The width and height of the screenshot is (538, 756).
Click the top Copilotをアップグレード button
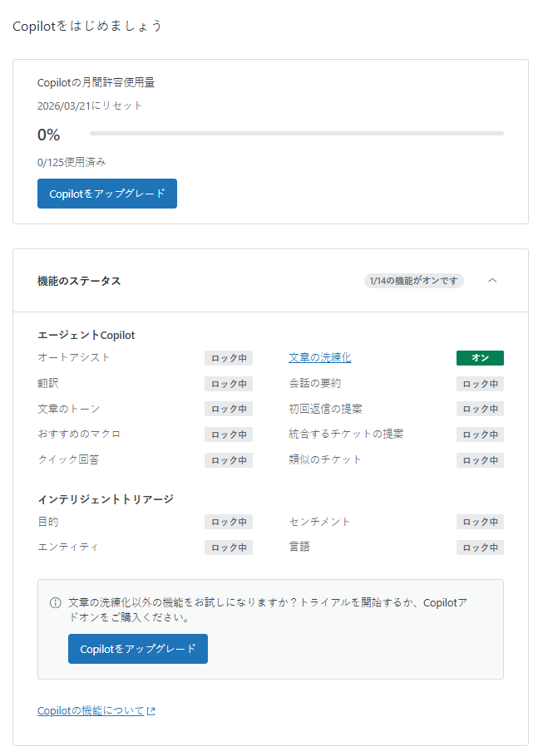coord(107,194)
